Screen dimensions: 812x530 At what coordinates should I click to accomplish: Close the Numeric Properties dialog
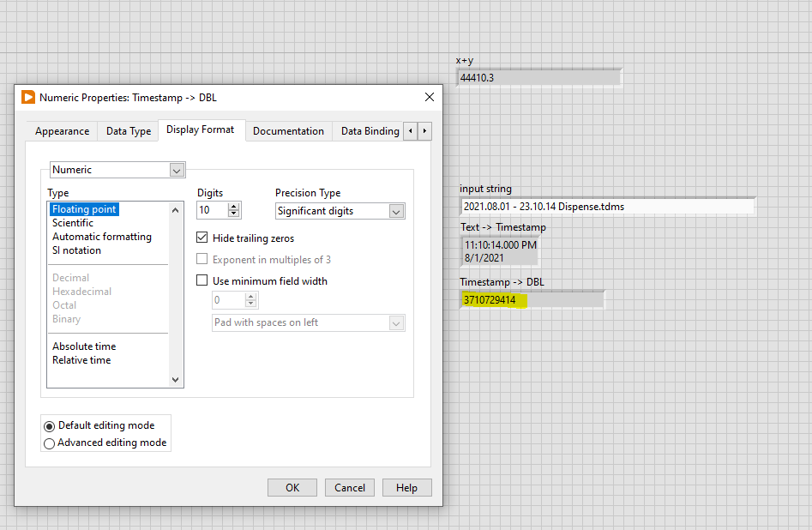tap(430, 98)
